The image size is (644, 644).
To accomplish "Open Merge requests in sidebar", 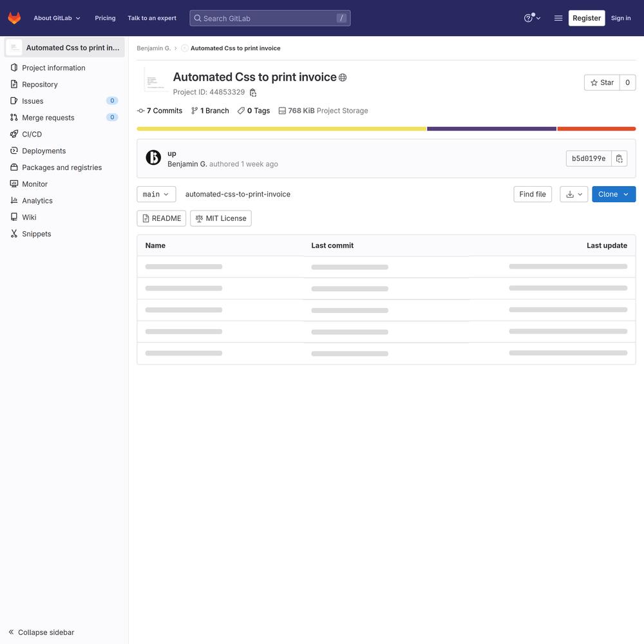I will click(64, 117).
